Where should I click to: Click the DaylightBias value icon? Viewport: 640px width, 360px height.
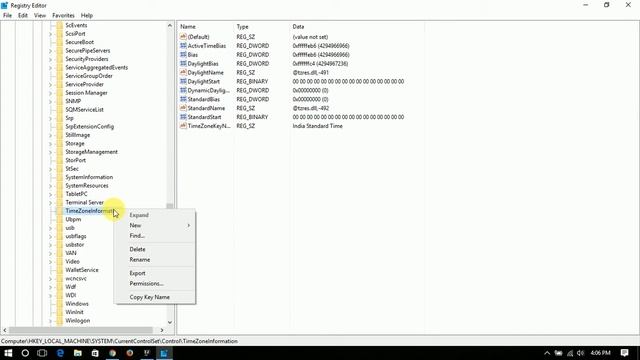183,64
